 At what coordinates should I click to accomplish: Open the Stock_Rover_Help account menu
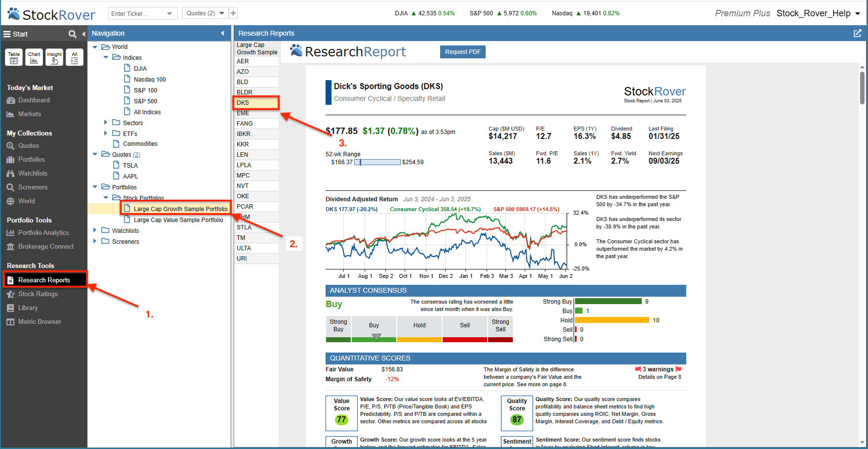pyautogui.click(x=818, y=13)
